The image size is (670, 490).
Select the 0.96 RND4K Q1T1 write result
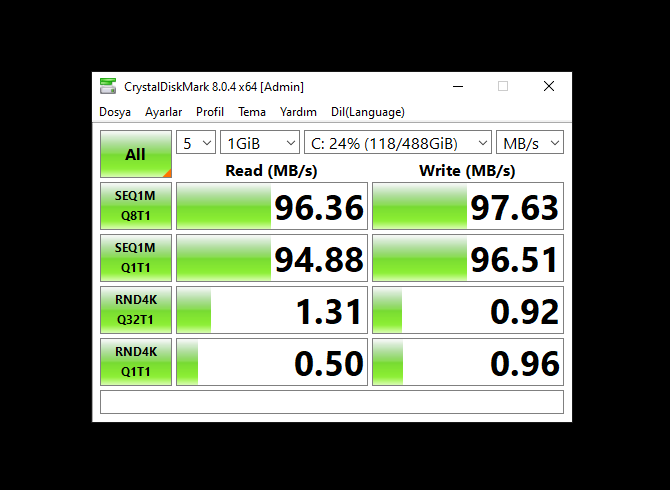pyautogui.click(x=468, y=362)
